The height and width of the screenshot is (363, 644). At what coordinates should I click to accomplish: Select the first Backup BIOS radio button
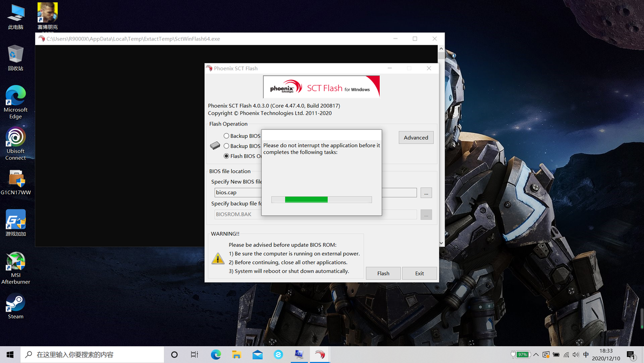[226, 136]
